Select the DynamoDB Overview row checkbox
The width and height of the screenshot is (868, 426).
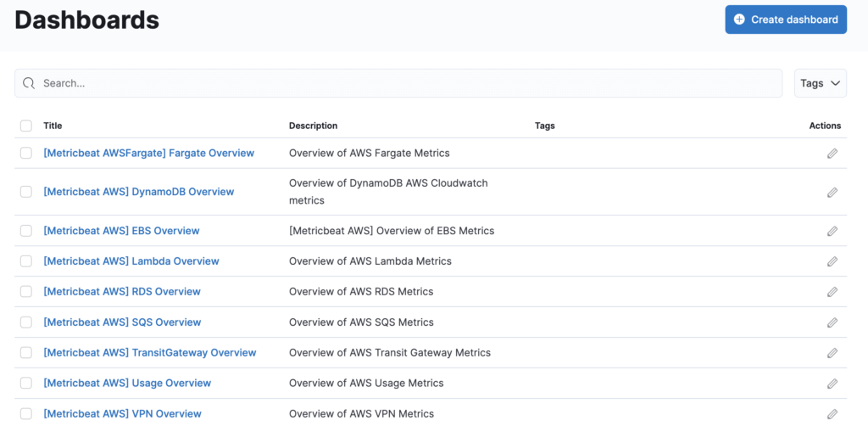[26, 192]
